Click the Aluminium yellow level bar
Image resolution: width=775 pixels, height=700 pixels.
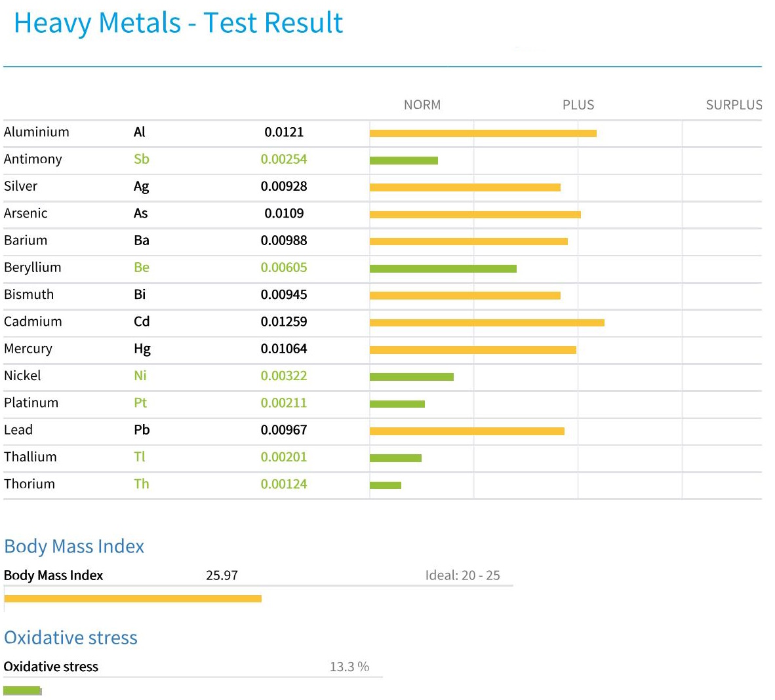click(x=483, y=133)
